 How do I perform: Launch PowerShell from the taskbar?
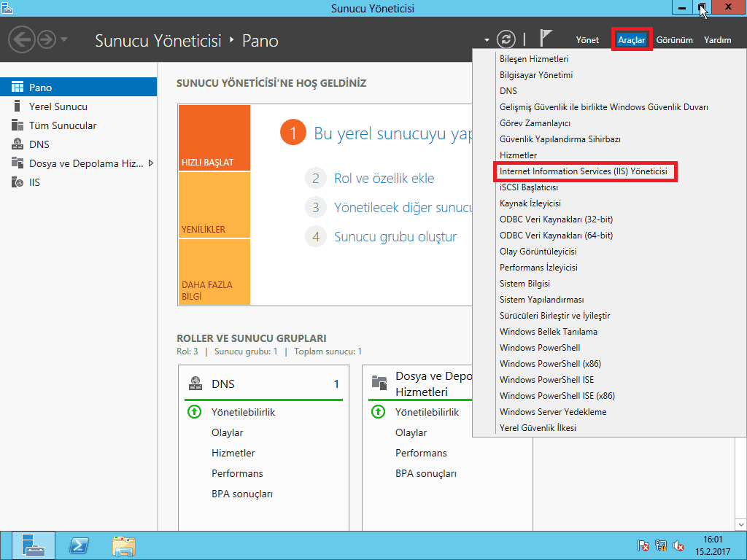point(79,545)
